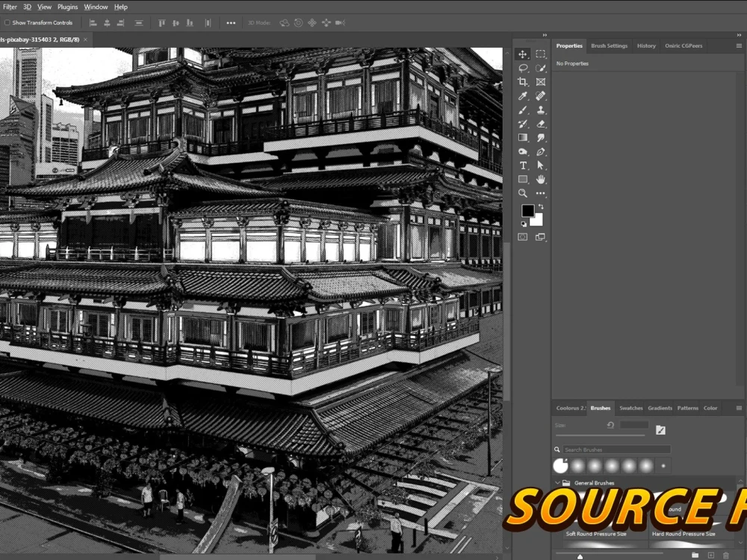This screenshot has width=747, height=560.
Task: Open the Swatches panel tab
Action: pyautogui.click(x=630, y=408)
